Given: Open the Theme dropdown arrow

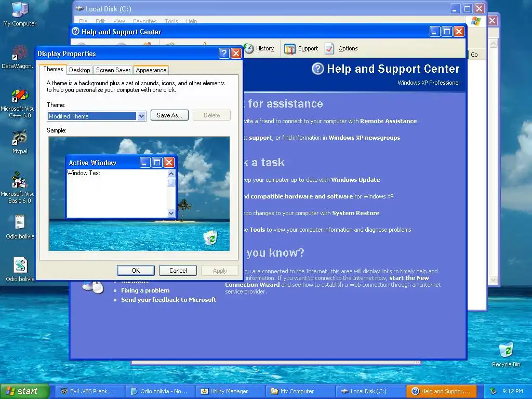Looking at the screenshot, I should tap(141, 116).
